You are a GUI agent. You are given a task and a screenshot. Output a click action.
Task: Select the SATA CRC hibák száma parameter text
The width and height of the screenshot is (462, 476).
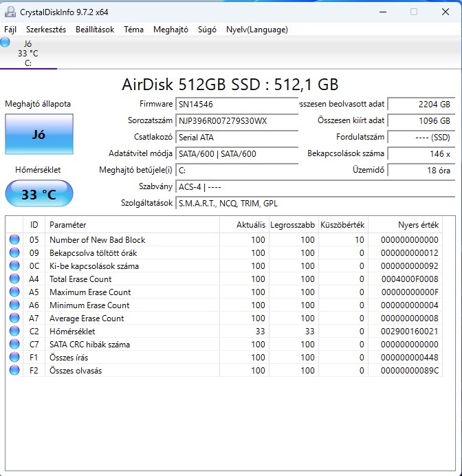[89, 344]
